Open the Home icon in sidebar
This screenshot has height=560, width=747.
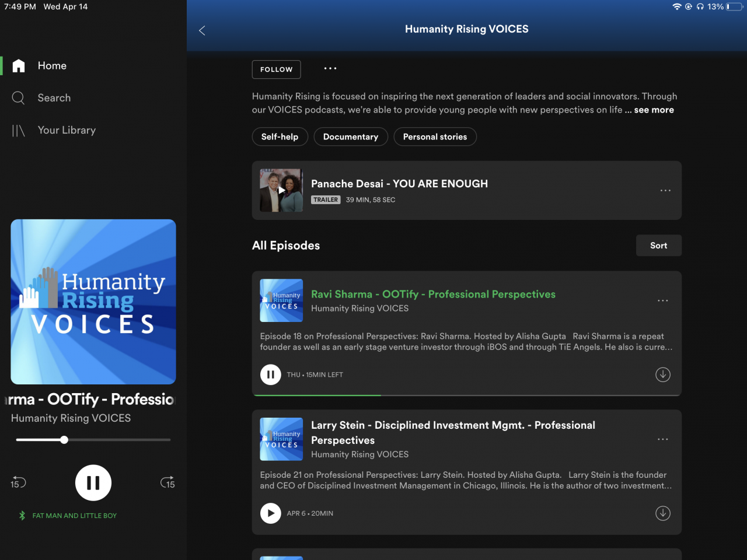tap(19, 66)
